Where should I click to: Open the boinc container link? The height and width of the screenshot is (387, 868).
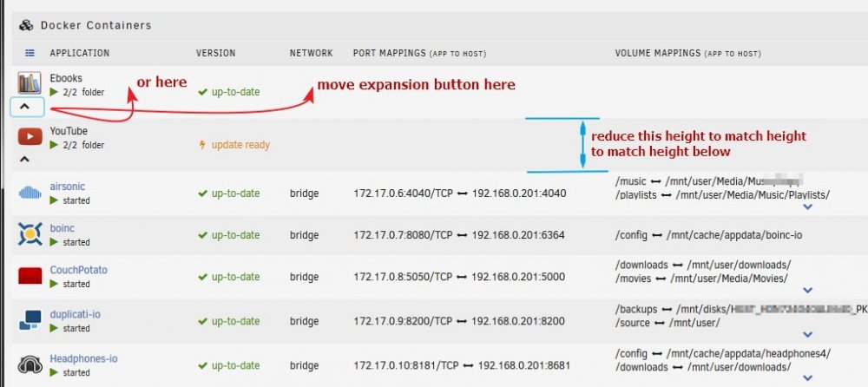tap(62, 228)
